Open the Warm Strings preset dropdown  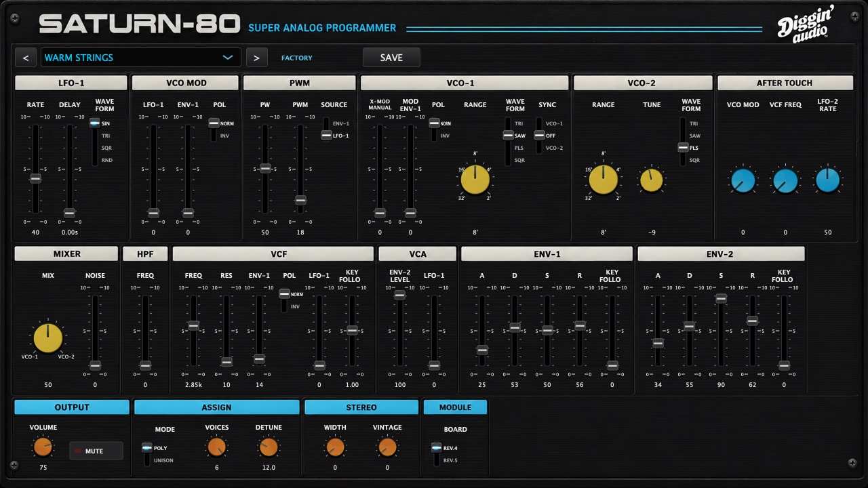(x=140, y=58)
